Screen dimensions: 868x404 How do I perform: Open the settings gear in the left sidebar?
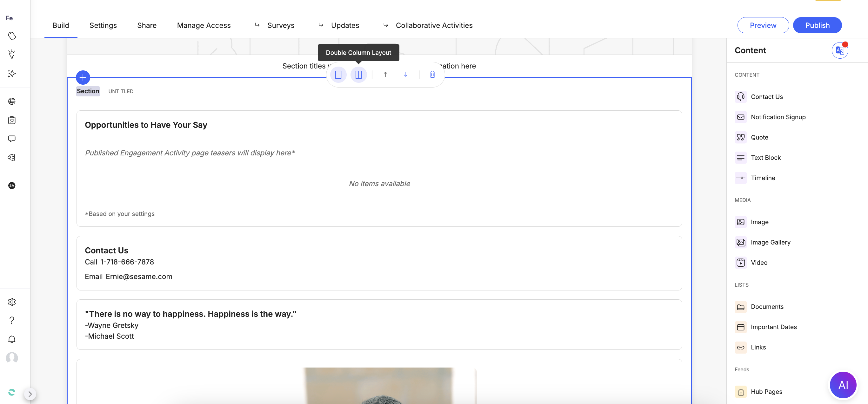(12, 302)
